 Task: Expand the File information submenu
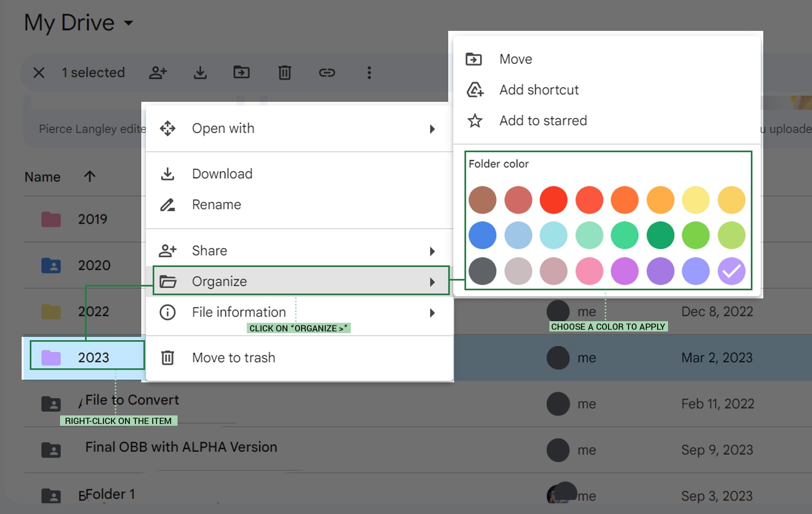[x=432, y=313]
